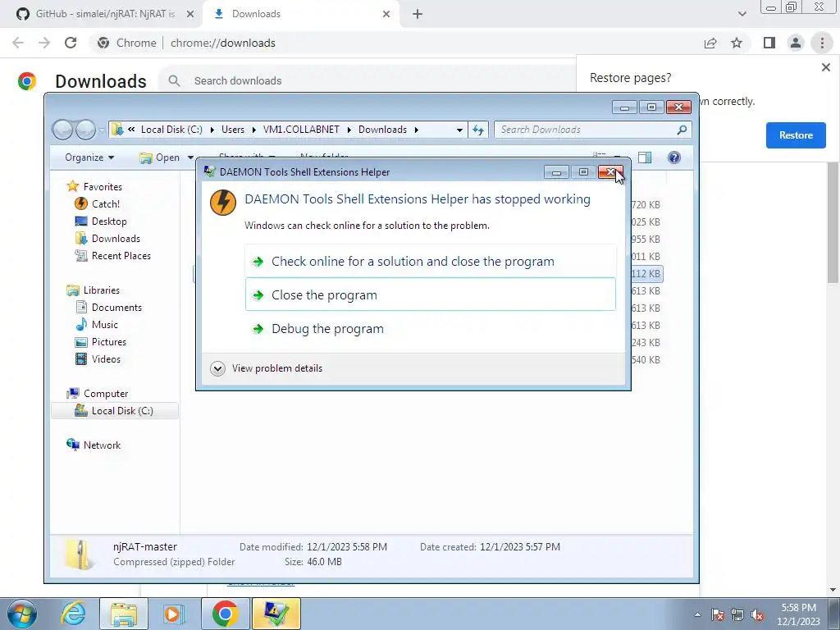Open Explorer help icon
Image resolution: width=840 pixels, height=630 pixels.
pyautogui.click(x=674, y=157)
